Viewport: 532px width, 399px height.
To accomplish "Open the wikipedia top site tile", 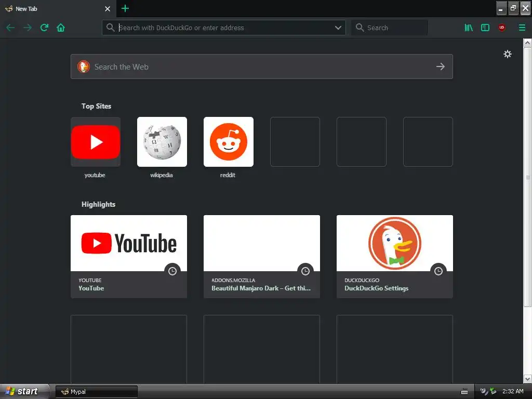I will coord(162,142).
